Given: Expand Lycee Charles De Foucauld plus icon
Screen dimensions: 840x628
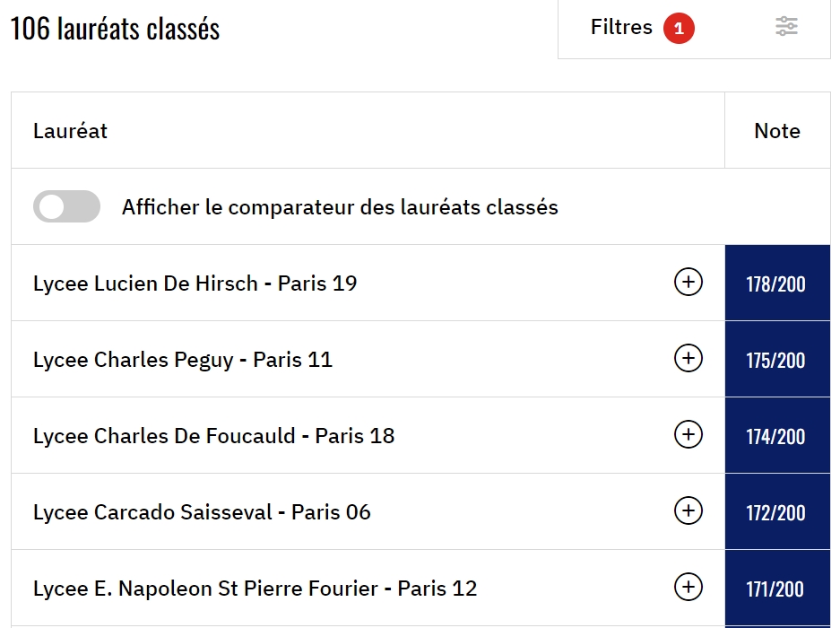Looking at the screenshot, I should [688, 435].
